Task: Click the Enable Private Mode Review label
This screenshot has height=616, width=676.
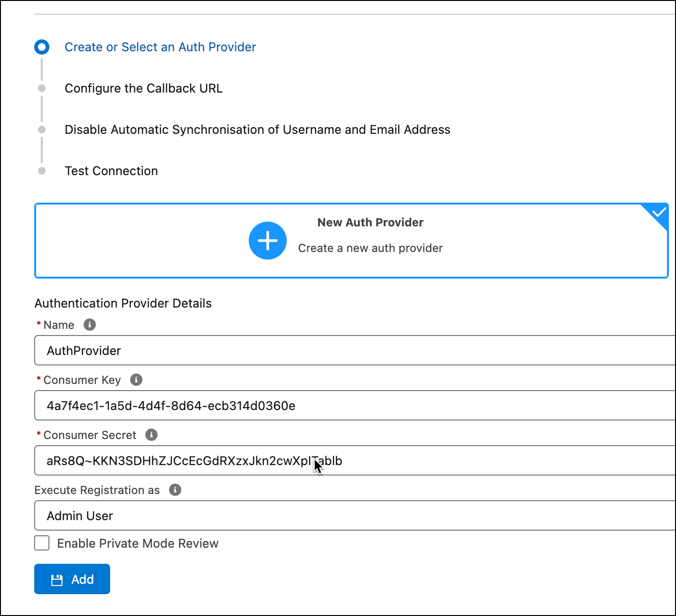Action: 138,543
